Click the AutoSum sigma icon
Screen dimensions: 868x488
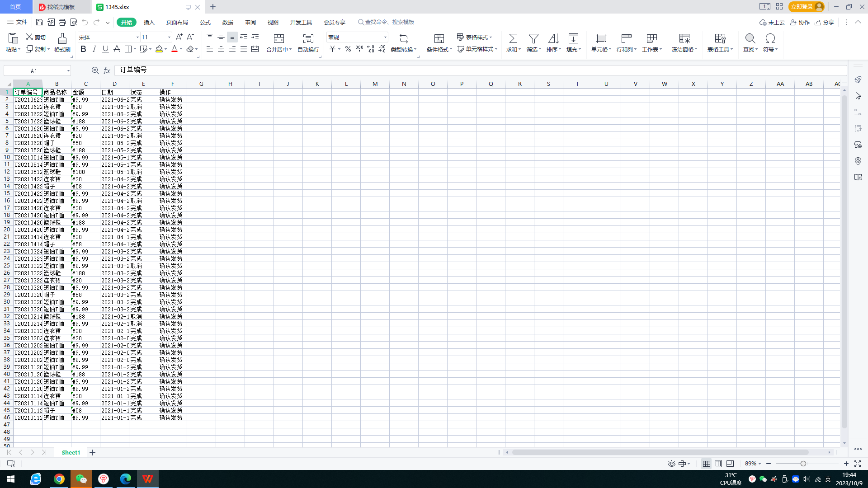click(x=513, y=39)
